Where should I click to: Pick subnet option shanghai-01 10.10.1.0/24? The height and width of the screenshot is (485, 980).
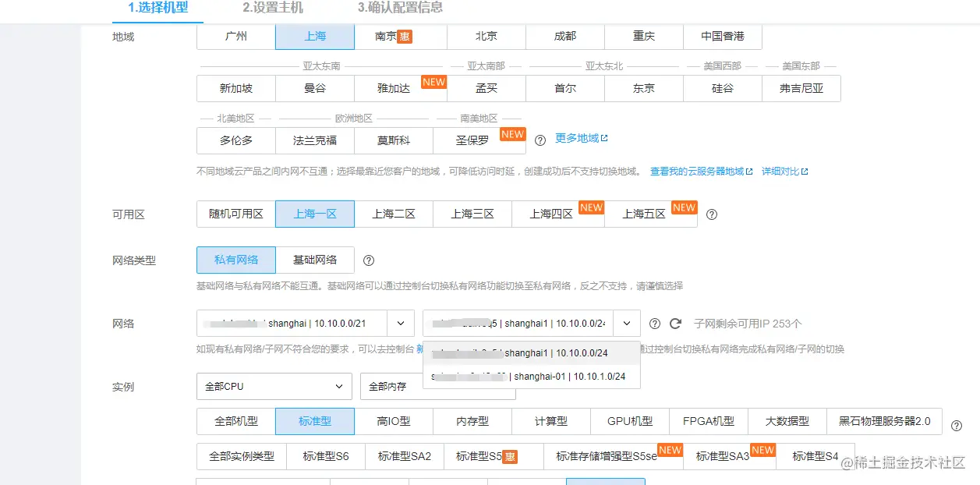pyautogui.click(x=532, y=376)
